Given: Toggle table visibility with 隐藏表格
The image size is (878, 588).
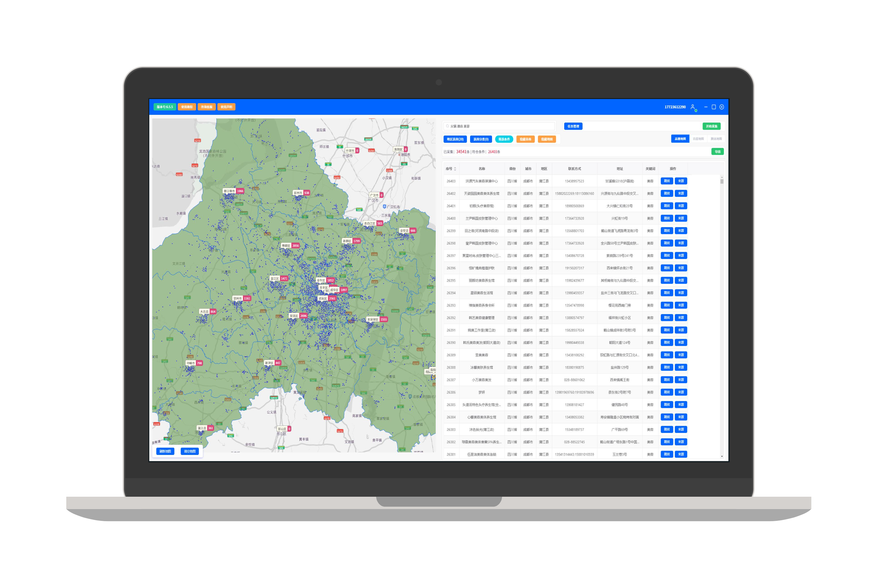Looking at the screenshot, I should point(525,139).
